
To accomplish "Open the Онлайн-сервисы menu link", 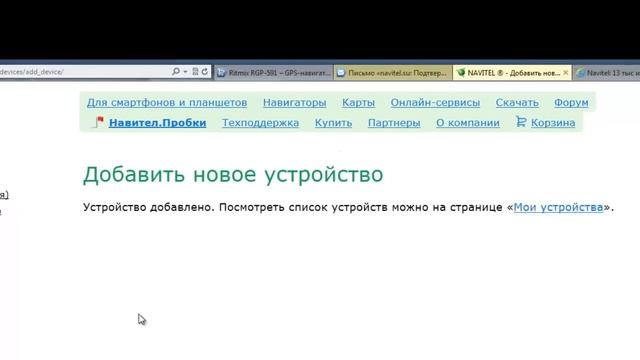I will pyautogui.click(x=435, y=102).
